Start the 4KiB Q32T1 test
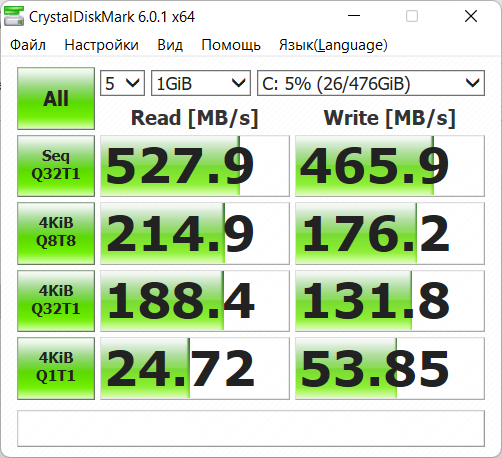Screen dimensions: 502x458 click(56, 301)
